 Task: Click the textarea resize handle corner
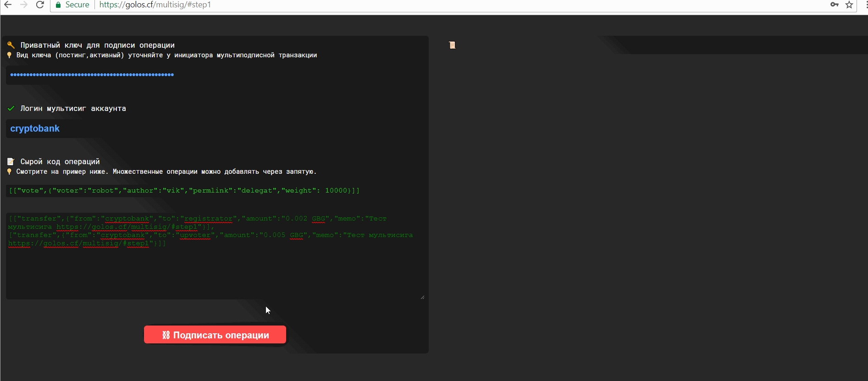tap(422, 297)
